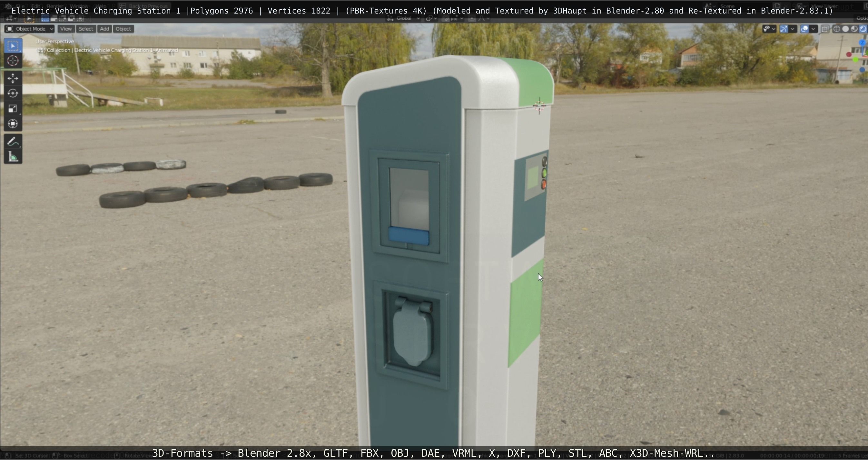868x460 pixels.
Task: Switch to Wireframe viewport shading
Action: (x=837, y=29)
